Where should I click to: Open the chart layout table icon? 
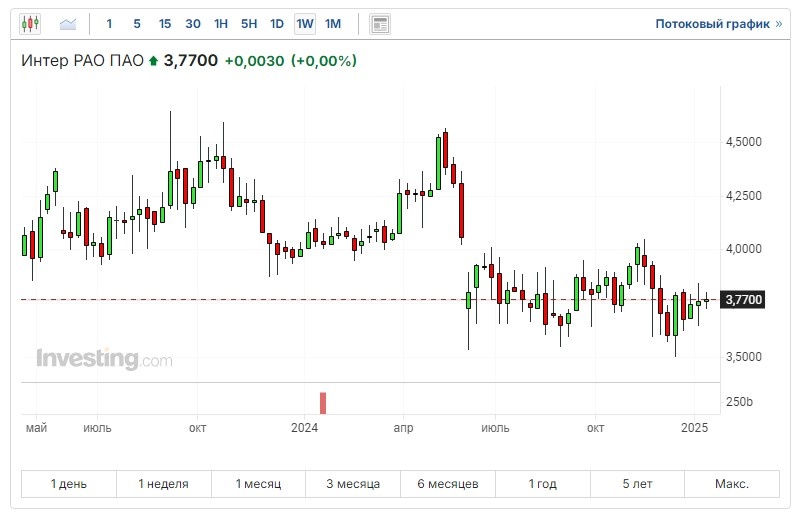click(380, 24)
